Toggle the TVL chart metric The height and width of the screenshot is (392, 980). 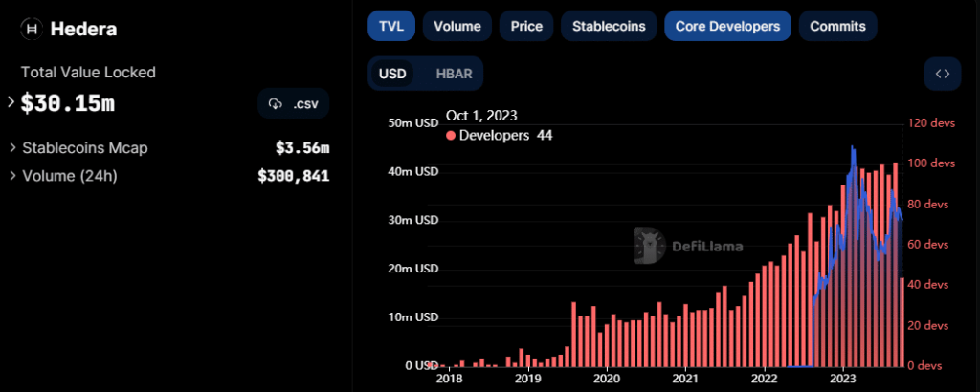click(390, 26)
